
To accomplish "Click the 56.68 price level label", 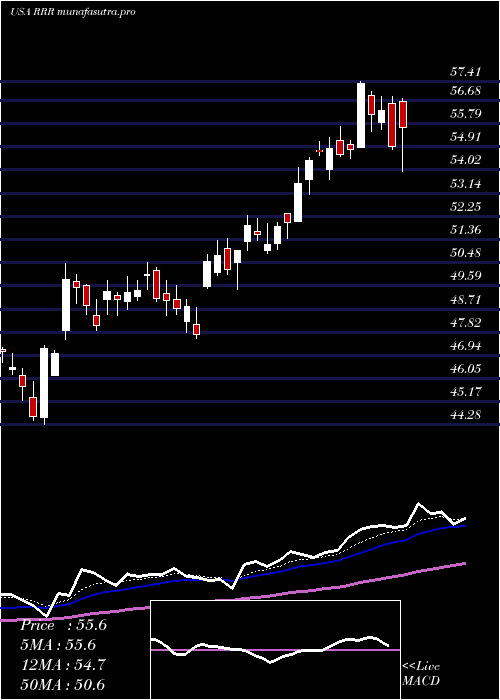I will coord(465,91).
